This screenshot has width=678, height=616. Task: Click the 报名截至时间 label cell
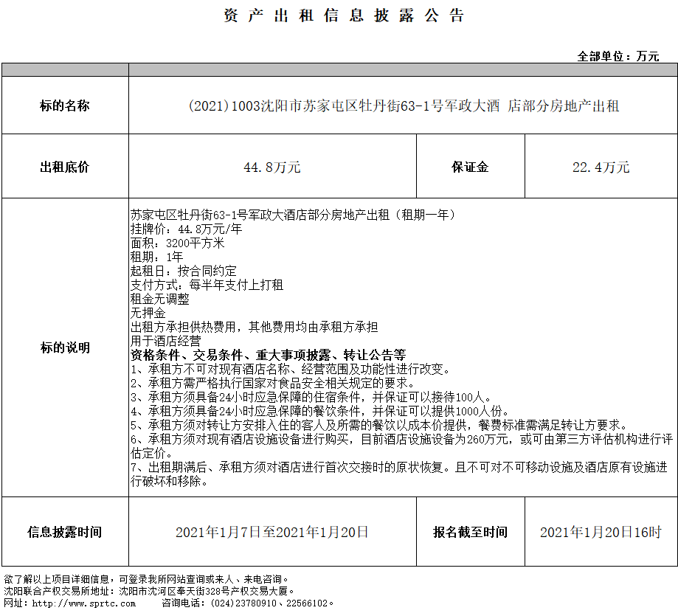point(470,532)
